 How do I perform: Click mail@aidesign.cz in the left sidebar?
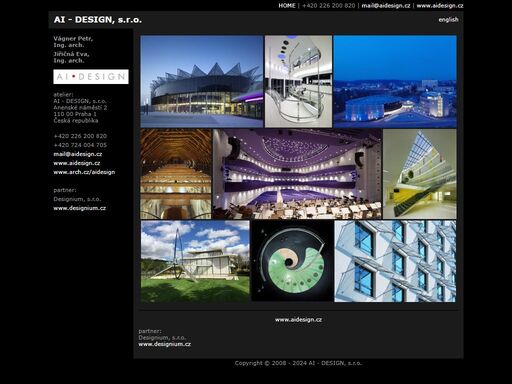pyautogui.click(x=78, y=154)
